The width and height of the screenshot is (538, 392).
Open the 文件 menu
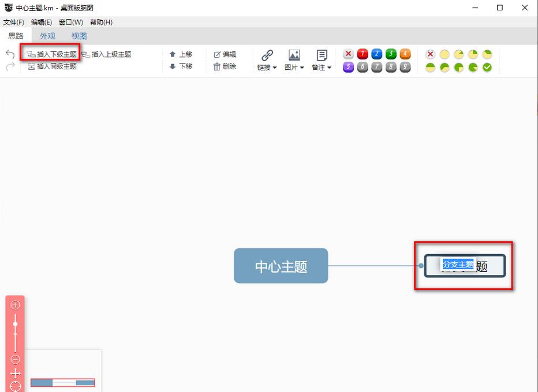point(13,22)
